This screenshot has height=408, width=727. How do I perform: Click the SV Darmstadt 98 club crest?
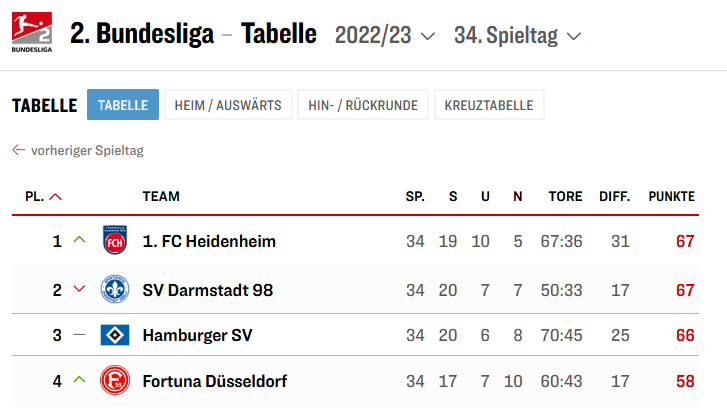tap(116, 290)
